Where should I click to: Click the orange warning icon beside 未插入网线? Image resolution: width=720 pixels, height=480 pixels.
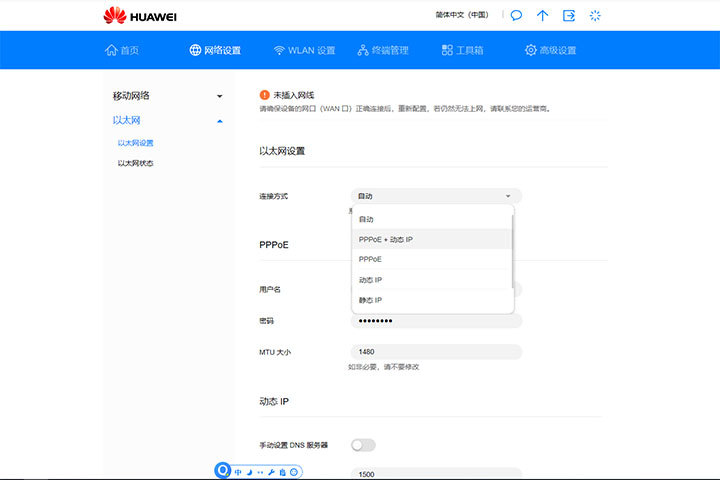coord(264,94)
